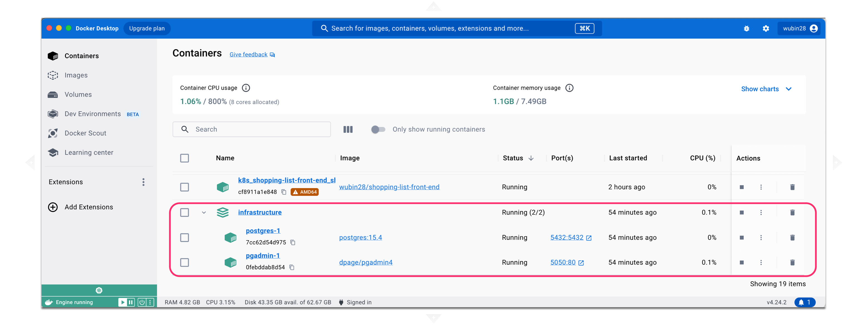Expand the infrastructure container actions menu
This screenshot has width=868, height=325.
coord(761,212)
